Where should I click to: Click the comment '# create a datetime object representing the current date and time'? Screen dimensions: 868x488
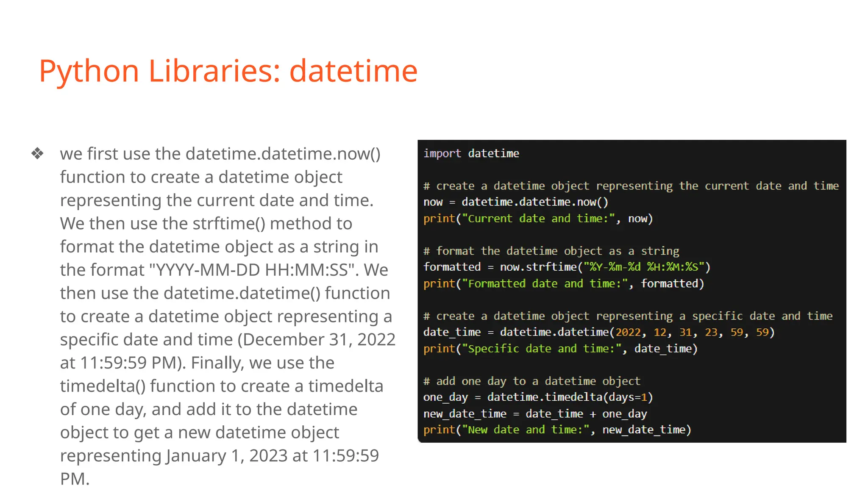(631, 186)
